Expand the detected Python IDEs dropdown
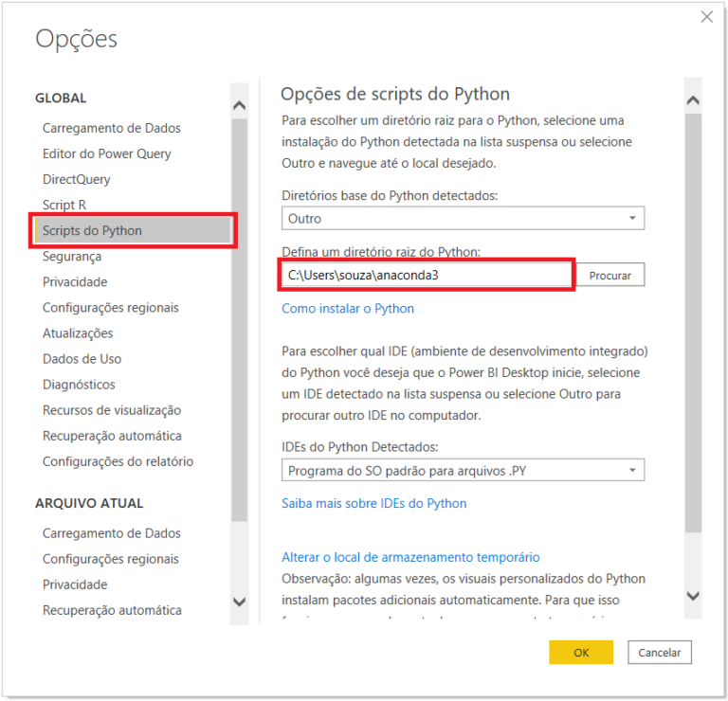This screenshot has height=701, width=728. [463, 471]
